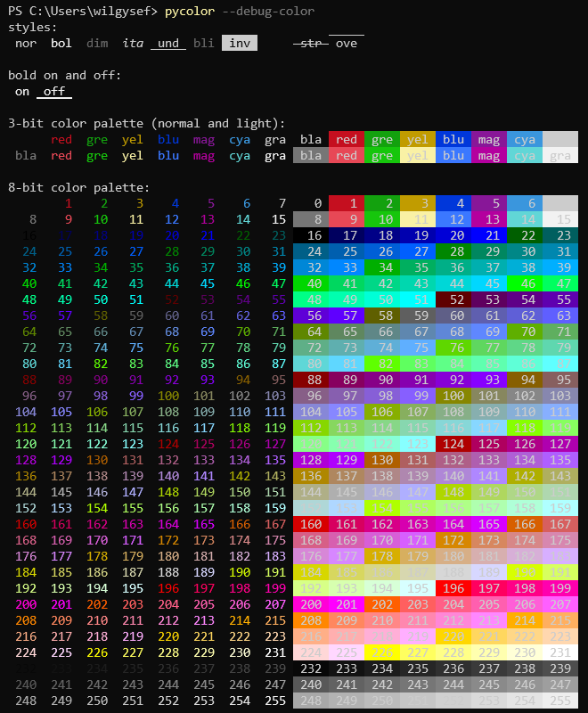Choose the dark red background swatch 52

(x=453, y=299)
